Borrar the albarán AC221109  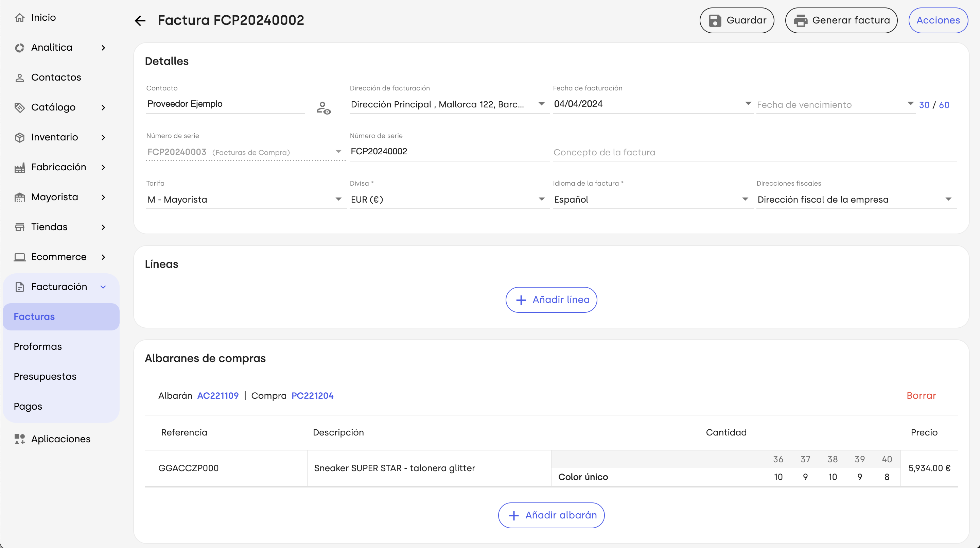tap(922, 396)
